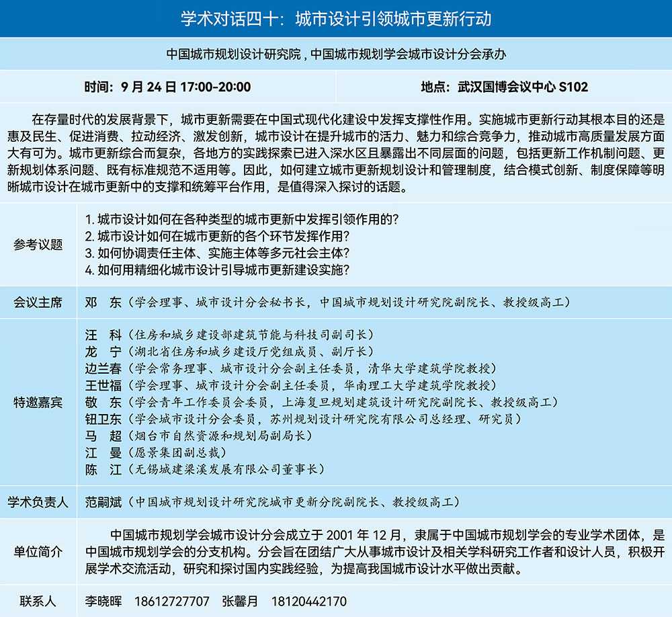Screen dimensions: 672x617
Task: Click the paragraph starting 在存量时代的发展背景下
Action: pos(335,153)
